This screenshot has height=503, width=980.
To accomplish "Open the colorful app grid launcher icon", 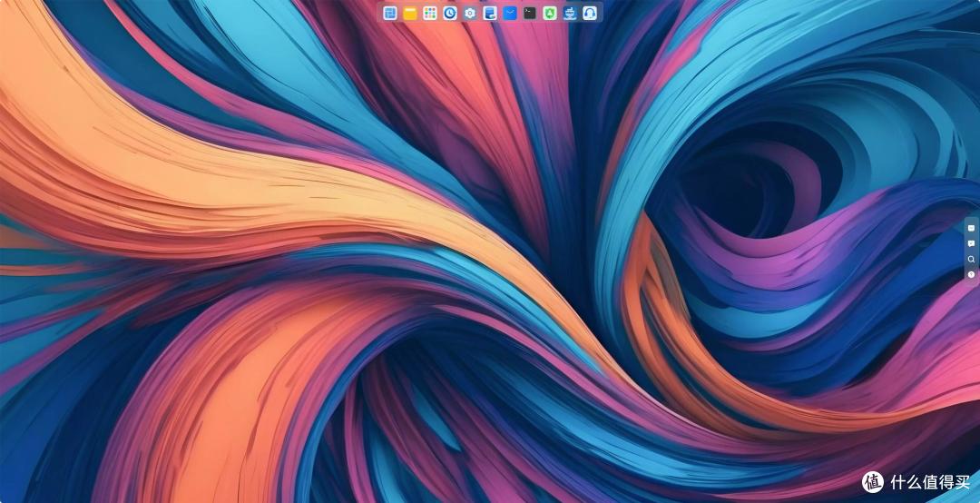I will pyautogui.click(x=430, y=13).
